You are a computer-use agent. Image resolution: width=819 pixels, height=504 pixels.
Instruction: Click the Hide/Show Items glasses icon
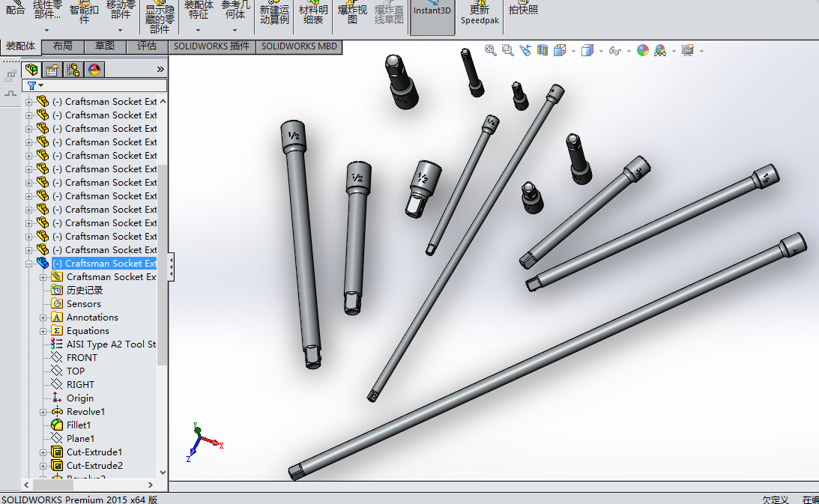[x=614, y=51]
